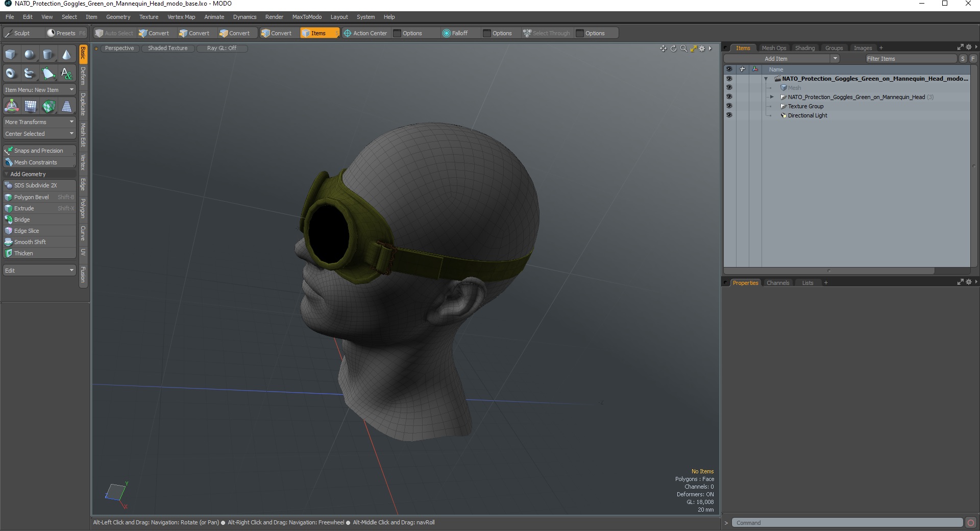
Task: Open the Item Menu: New Item dropdown
Action: tap(39, 90)
